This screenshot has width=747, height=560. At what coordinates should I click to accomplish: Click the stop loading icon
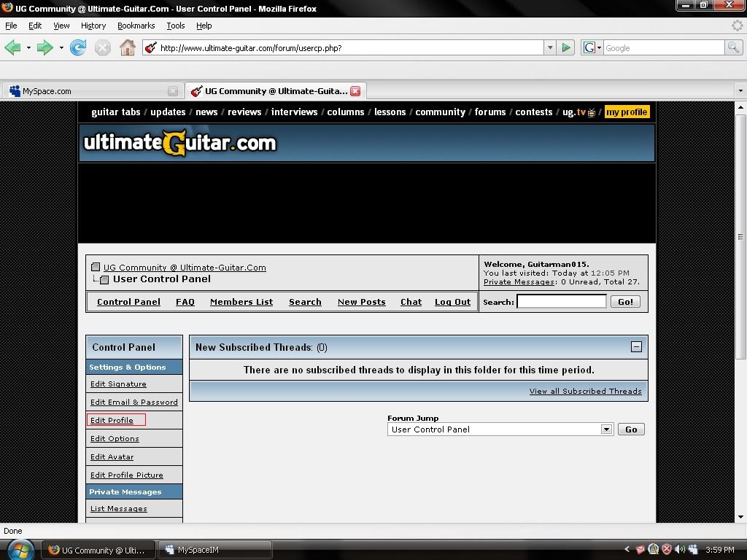(x=102, y=47)
